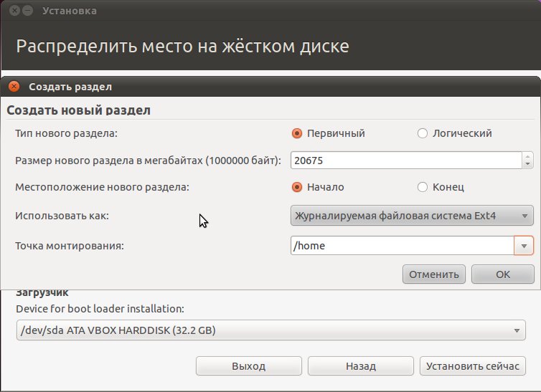Expand the mount point dropdown arrow
The width and height of the screenshot is (541, 392).
coord(524,246)
